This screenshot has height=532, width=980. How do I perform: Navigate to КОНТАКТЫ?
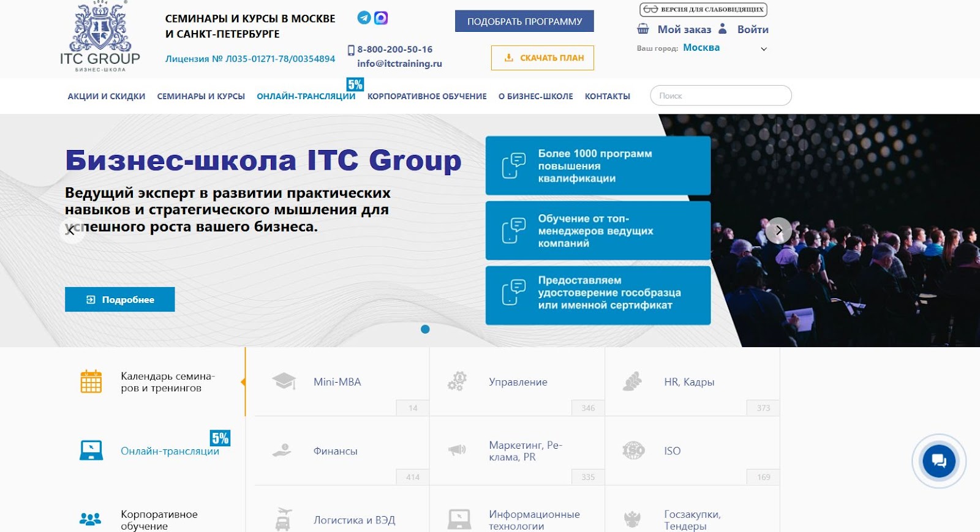point(608,96)
